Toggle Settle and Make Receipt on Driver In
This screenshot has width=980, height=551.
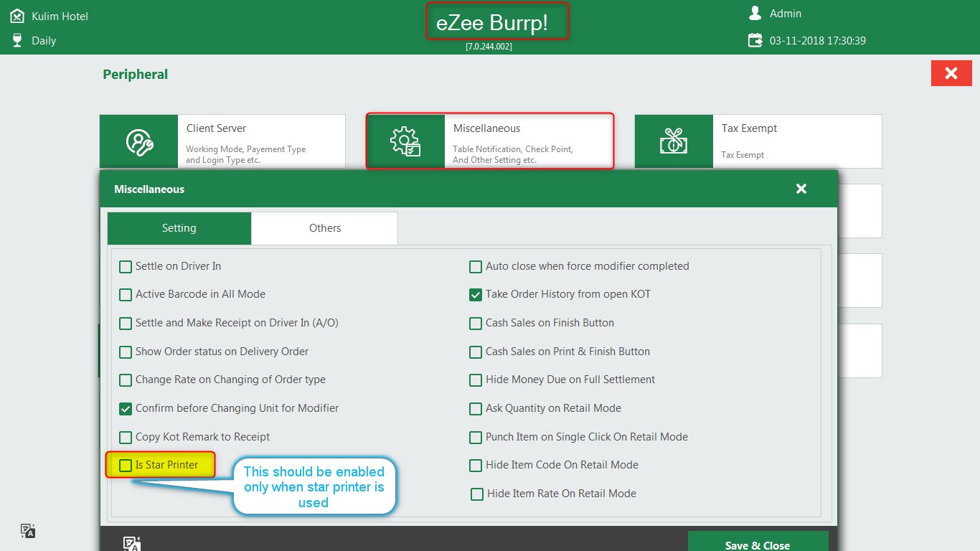point(126,324)
